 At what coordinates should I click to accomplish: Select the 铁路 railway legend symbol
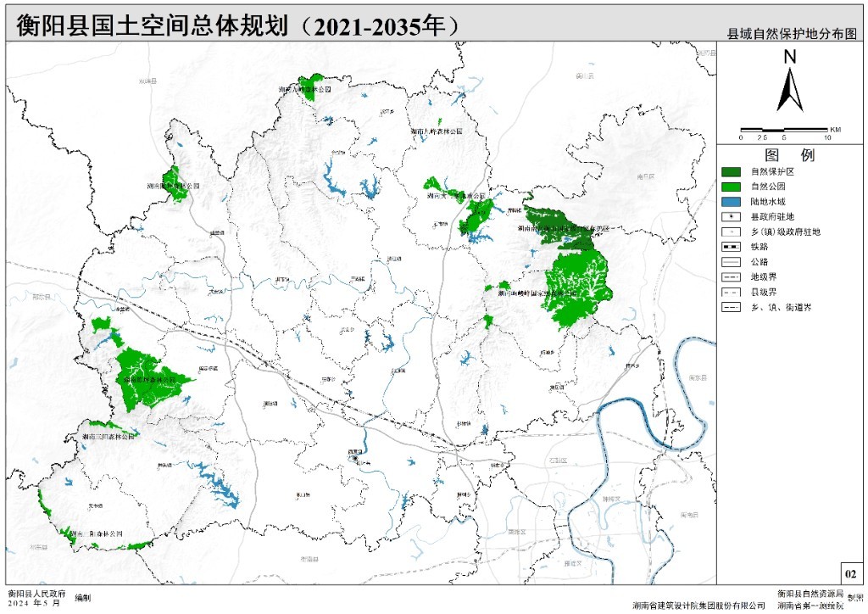(x=731, y=247)
